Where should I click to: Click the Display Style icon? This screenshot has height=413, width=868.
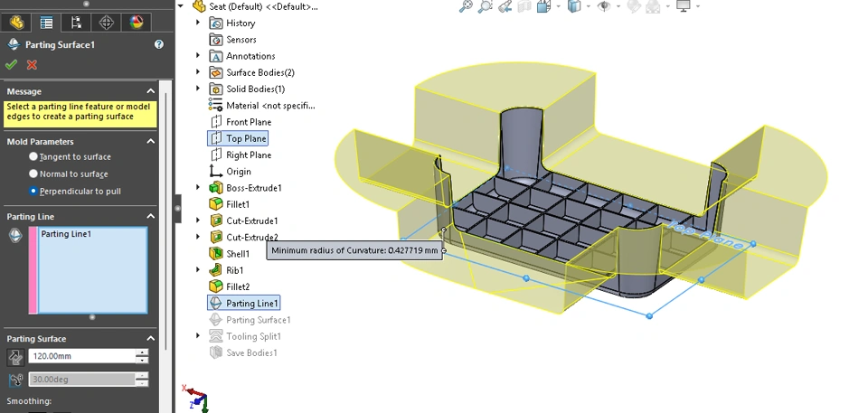tap(575, 6)
